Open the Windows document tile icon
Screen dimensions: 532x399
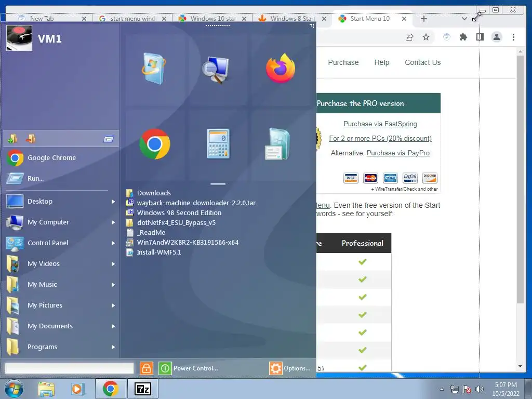click(277, 144)
